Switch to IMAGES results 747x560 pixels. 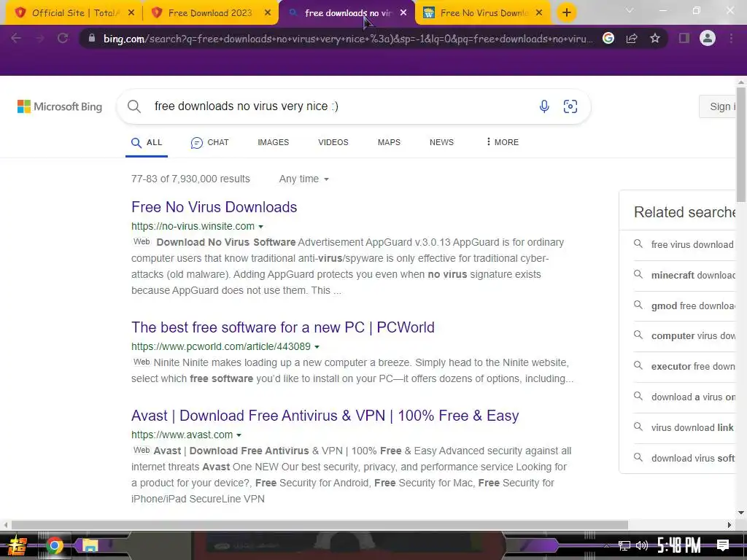(274, 142)
